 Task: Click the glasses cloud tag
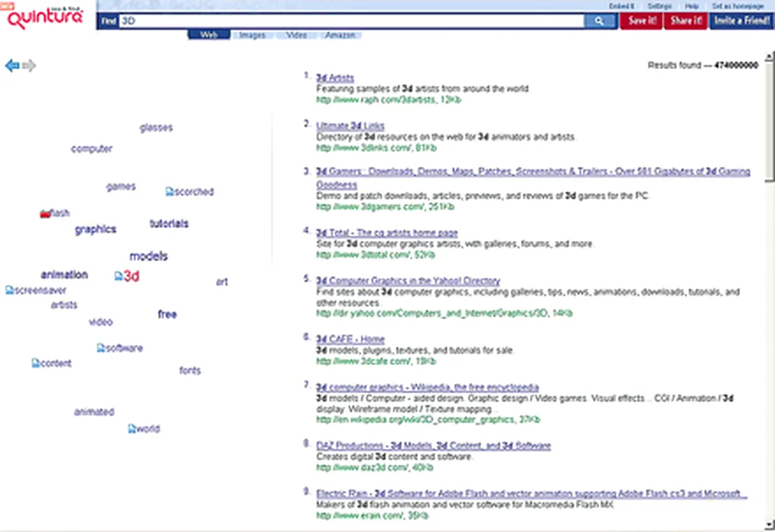[157, 128]
